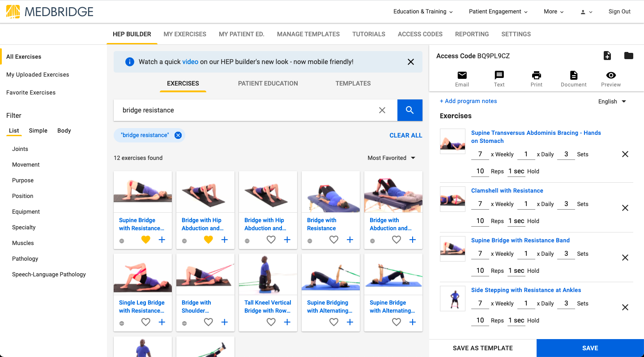
Task: Remove Side Stepping with Resistance at Ankles
Action: (625, 307)
